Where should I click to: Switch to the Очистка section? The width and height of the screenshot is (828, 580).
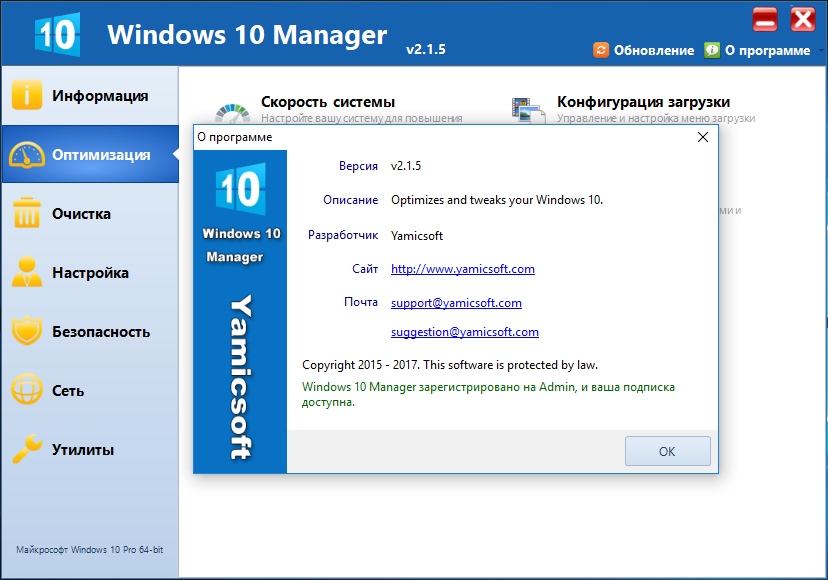point(90,213)
